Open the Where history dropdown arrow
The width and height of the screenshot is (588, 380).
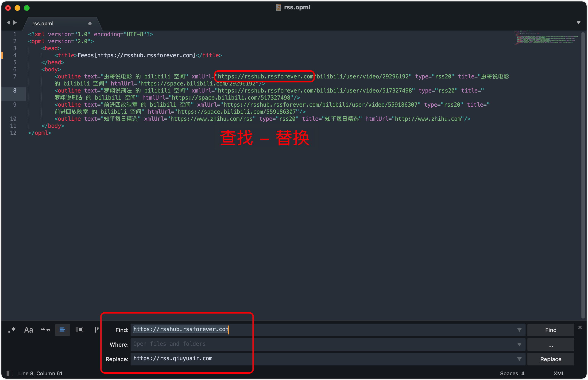coord(519,345)
